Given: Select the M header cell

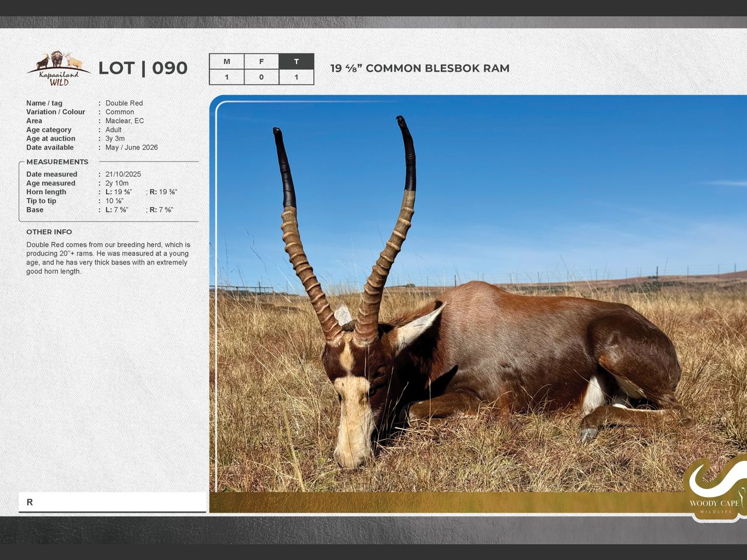Looking at the screenshot, I should tap(226, 62).
